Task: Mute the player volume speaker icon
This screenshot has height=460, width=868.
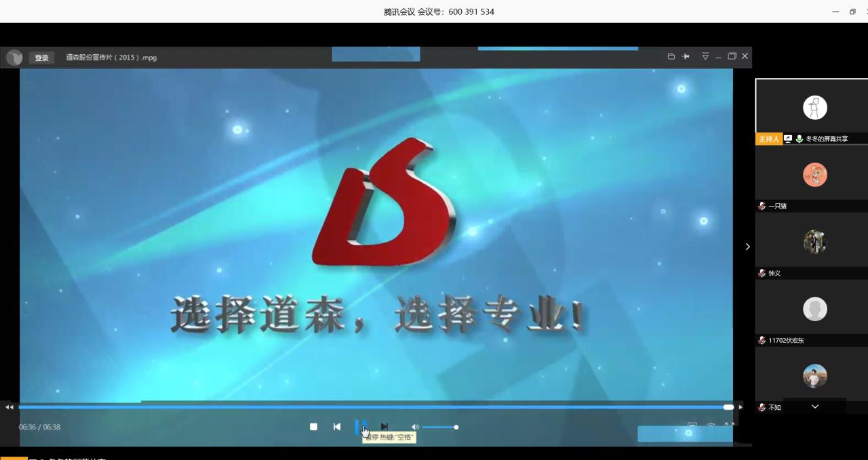Action: coord(415,427)
